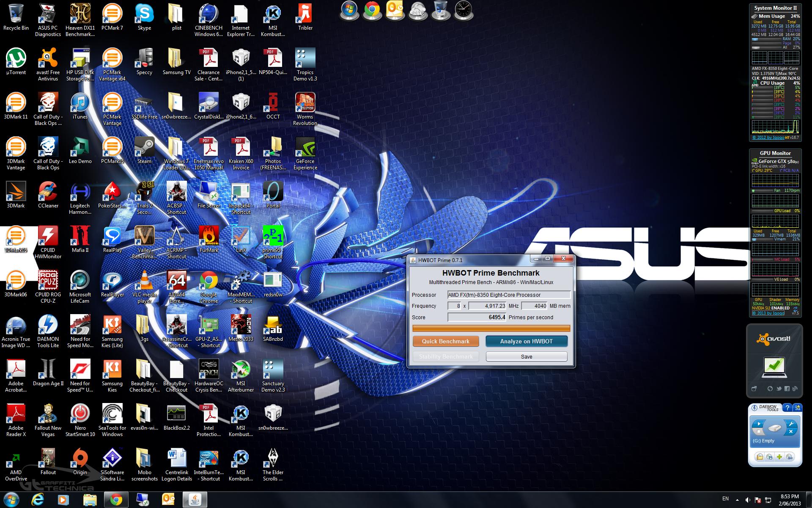Select the VLC media player icon
Image resolution: width=812 pixels, height=508 pixels.
point(144,286)
